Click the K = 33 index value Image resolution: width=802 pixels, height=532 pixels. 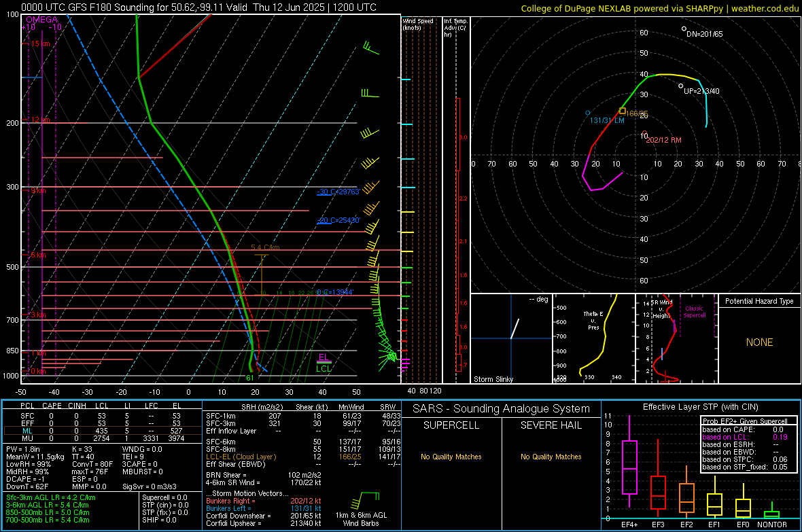82,449
